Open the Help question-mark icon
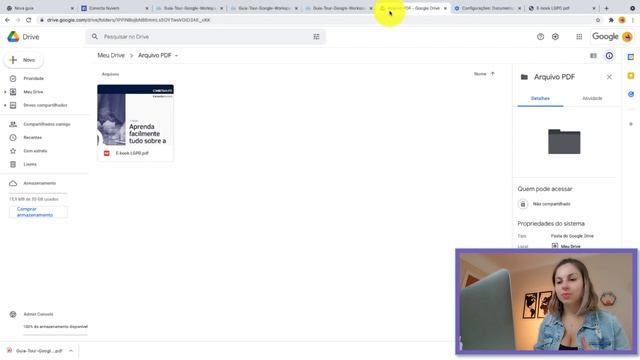Image resolution: width=640 pixels, height=360 pixels. point(540,37)
